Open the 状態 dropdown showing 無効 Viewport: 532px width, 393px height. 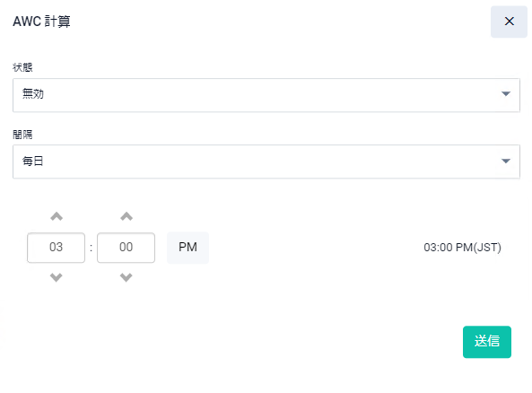266,95
